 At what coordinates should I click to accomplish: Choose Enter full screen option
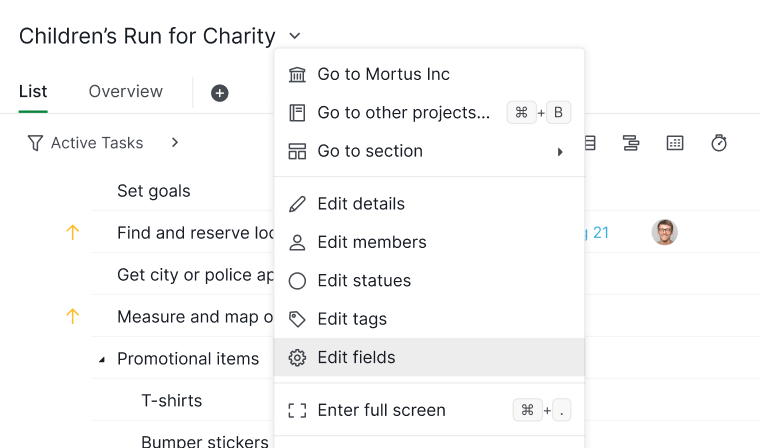click(x=381, y=410)
